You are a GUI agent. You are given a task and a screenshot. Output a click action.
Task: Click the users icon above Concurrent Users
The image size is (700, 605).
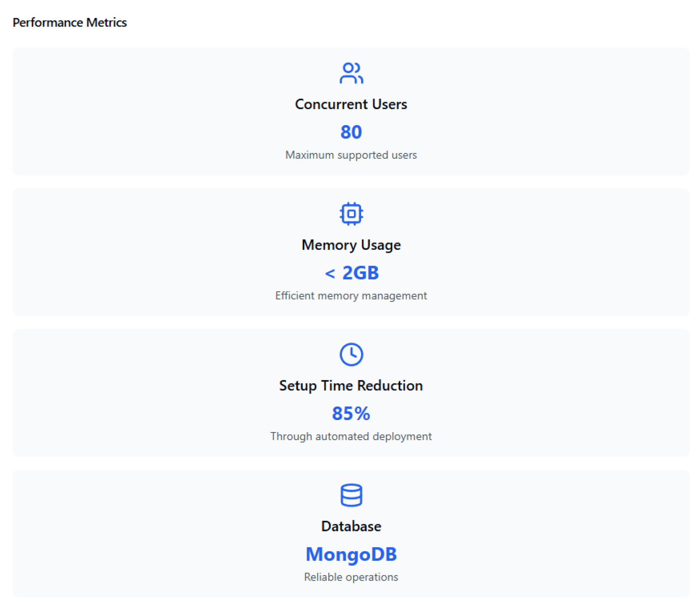[x=351, y=73]
